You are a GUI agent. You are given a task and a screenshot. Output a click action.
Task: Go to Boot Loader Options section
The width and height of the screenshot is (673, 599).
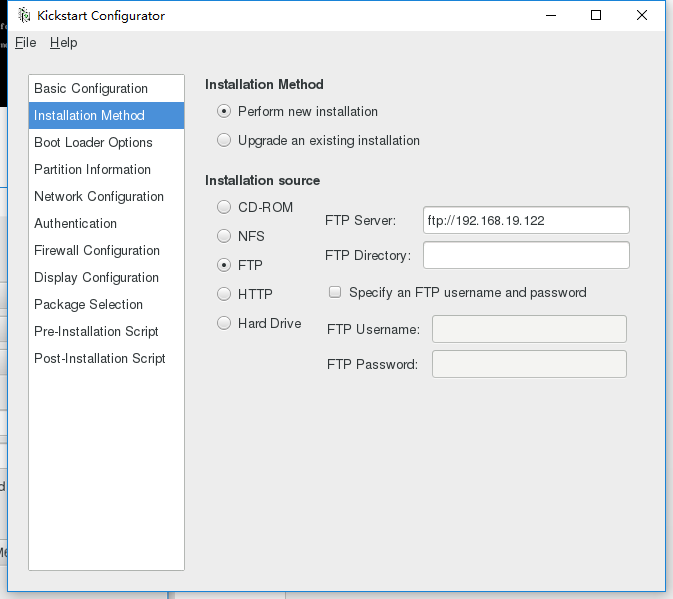pos(93,143)
